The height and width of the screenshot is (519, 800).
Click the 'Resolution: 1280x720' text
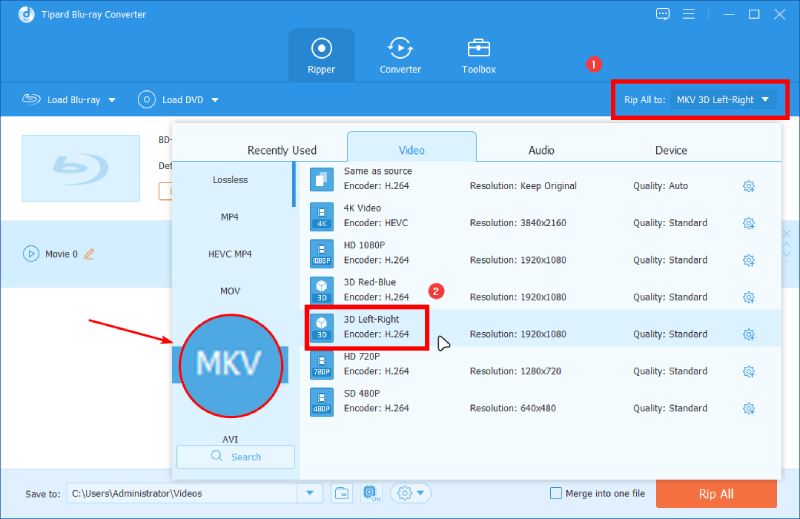coord(515,371)
